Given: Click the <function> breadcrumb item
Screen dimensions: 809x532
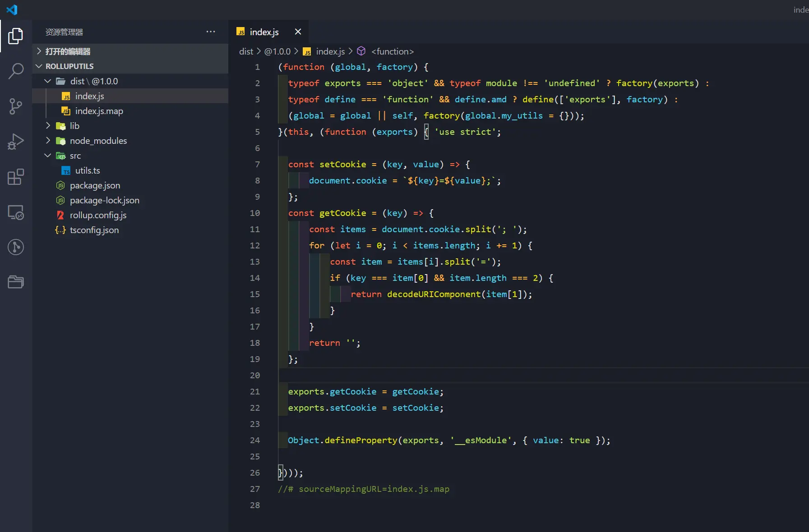Looking at the screenshot, I should point(392,51).
